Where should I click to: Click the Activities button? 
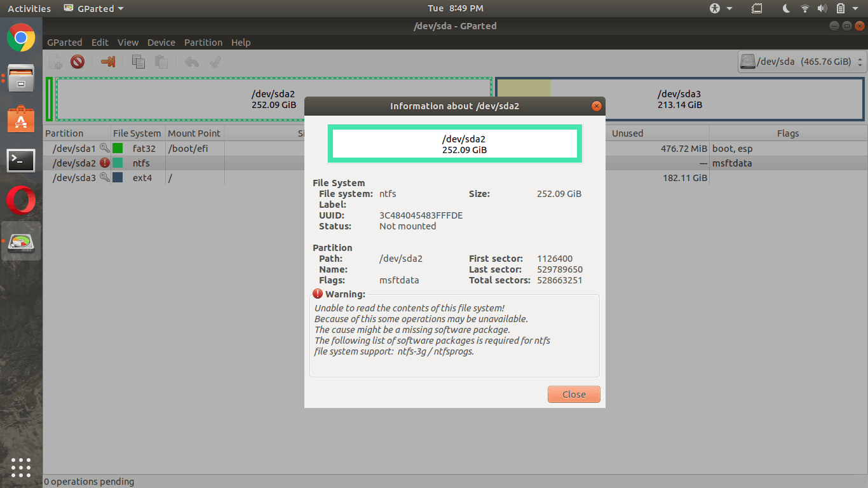click(x=29, y=8)
